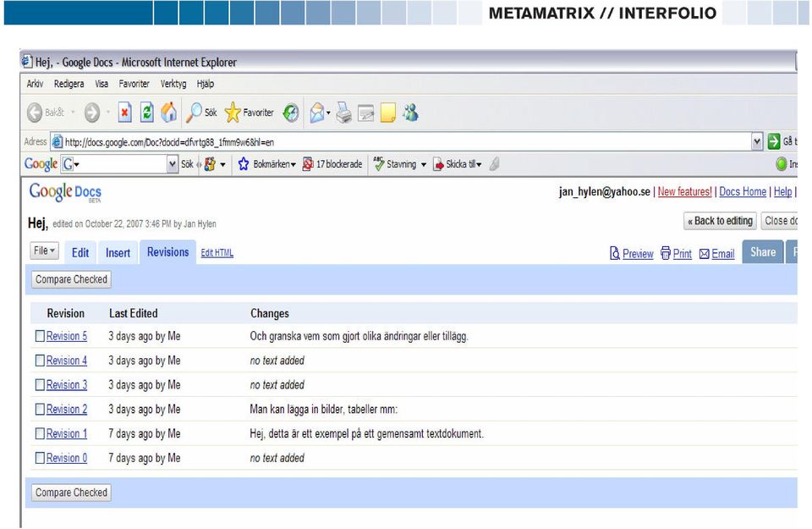The image size is (812, 529).
Task: Expand the Google search box dropdown arrow
Action: tap(173, 164)
